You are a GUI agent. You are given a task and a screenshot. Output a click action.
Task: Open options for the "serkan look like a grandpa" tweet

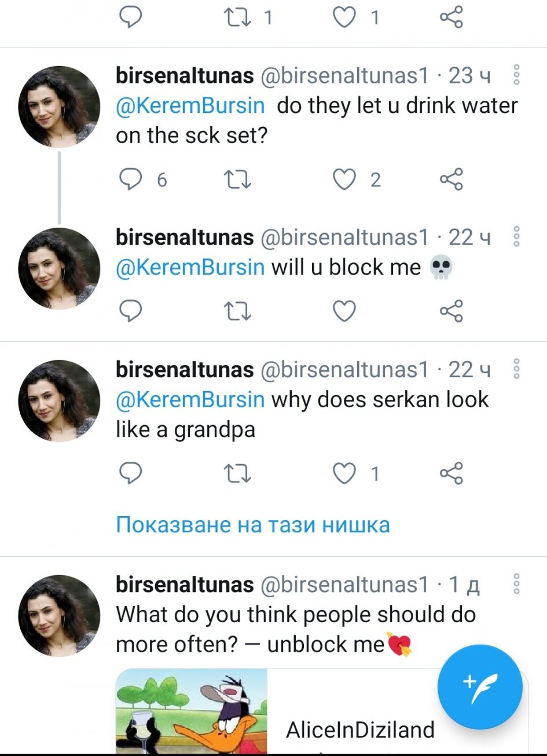click(x=516, y=370)
